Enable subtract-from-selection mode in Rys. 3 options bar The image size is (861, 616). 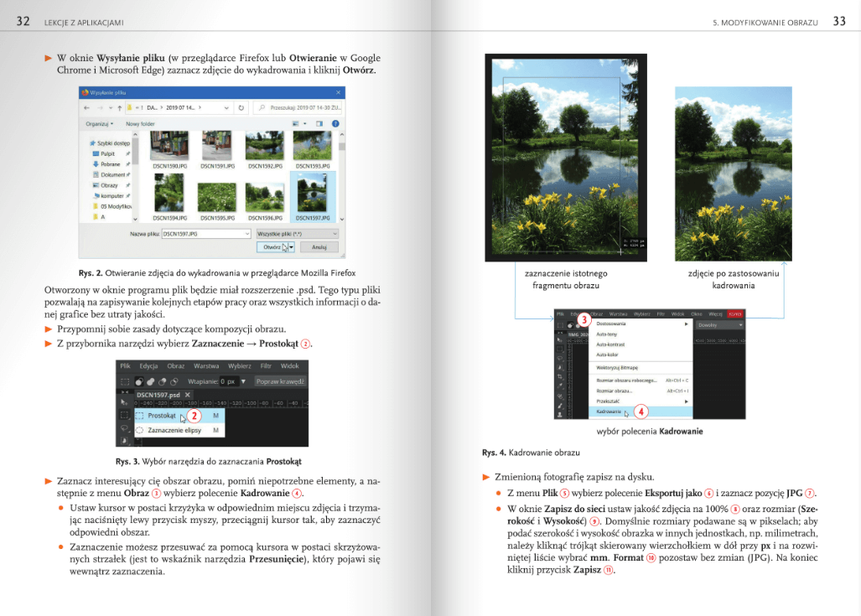[162, 381]
